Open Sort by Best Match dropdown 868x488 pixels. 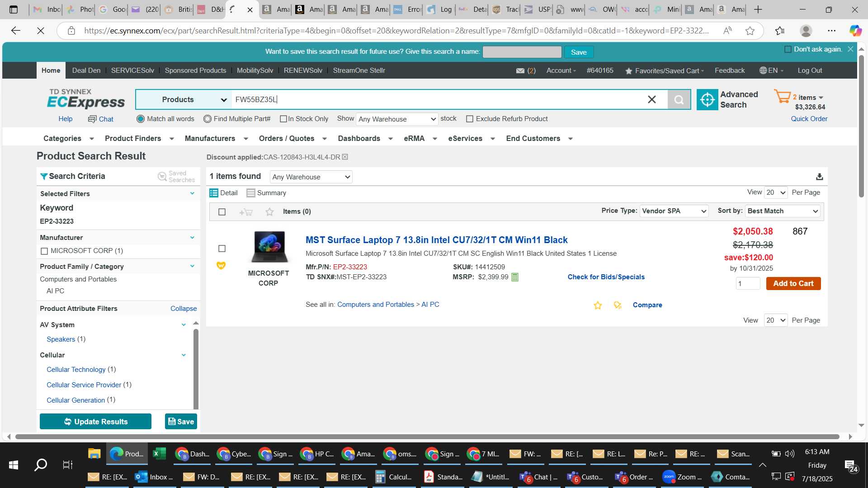click(x=783, y=211)
